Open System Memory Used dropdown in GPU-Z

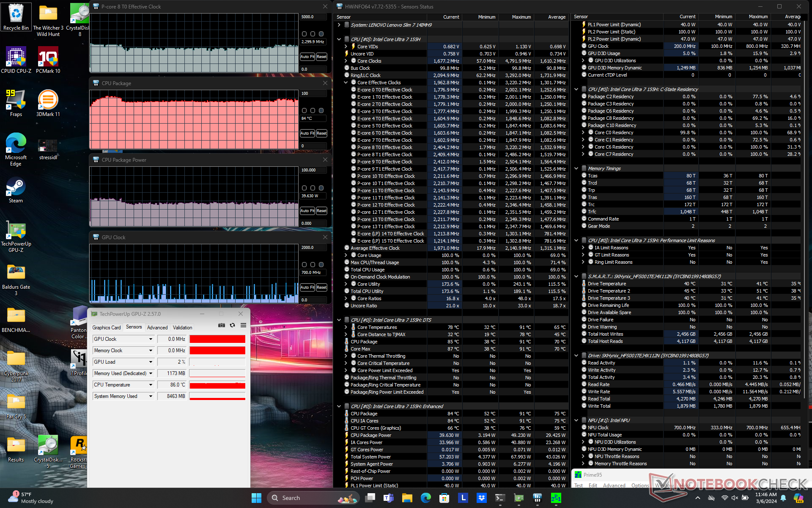(151, 396)
